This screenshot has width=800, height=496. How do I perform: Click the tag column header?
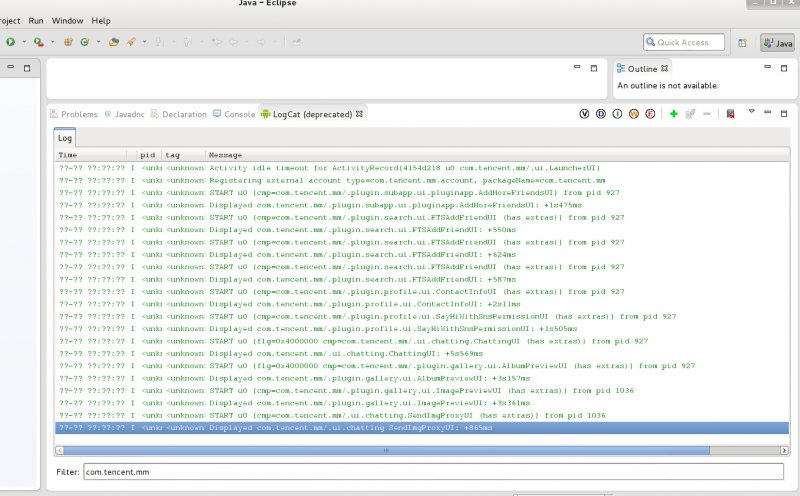coord(184,155)
